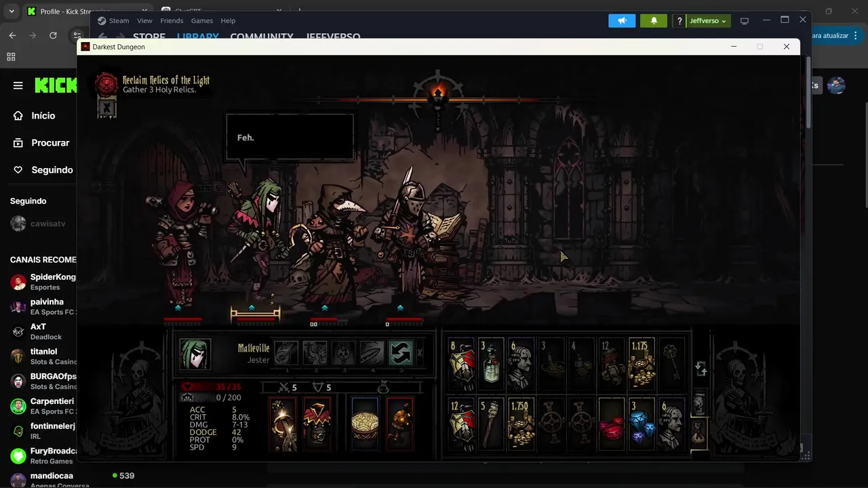Select the Plague Doctor hero
The image size is (868, 488).
point(332,244)
